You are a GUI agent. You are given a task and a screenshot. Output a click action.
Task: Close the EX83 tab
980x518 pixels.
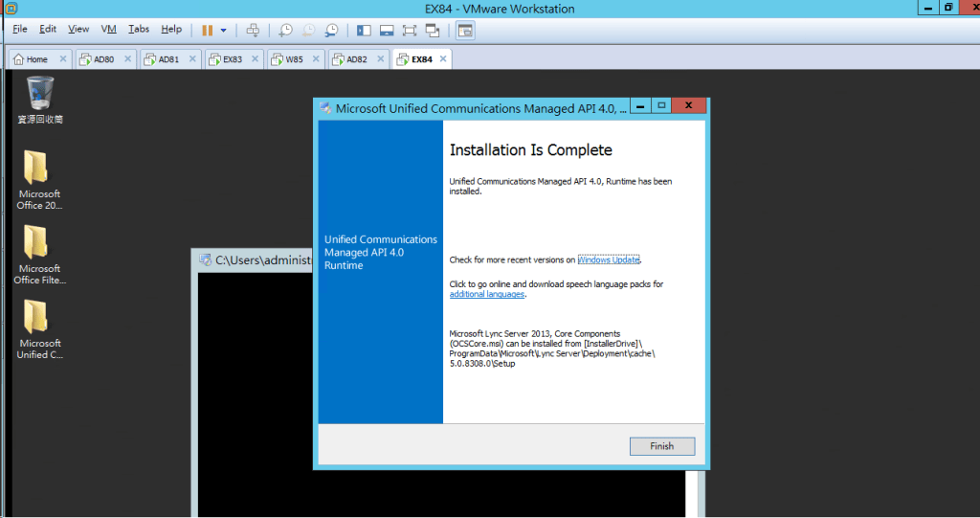[x=255, y=59]
